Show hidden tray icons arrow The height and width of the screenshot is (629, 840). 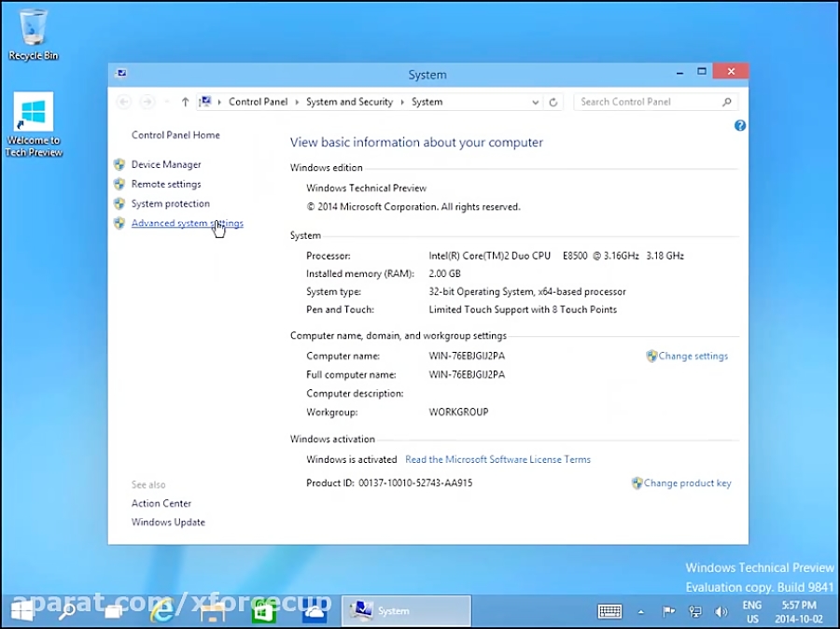tap(640, 611)
